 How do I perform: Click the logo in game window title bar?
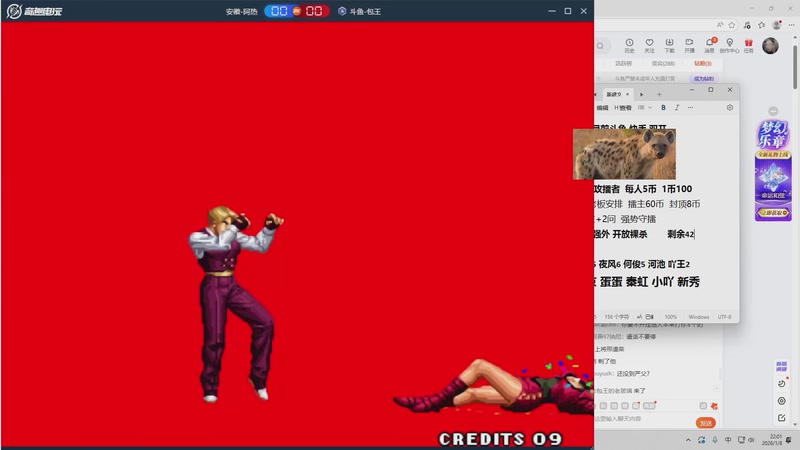point(34,11)
